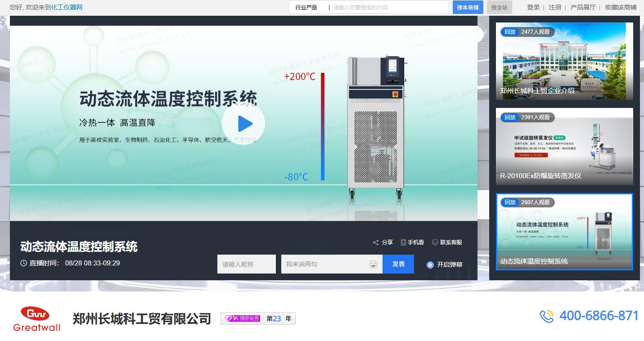The width and height of the screenshot is (644, 341).
Task: Click the 请输入昵称 nickname field
Action: [247, 264]
